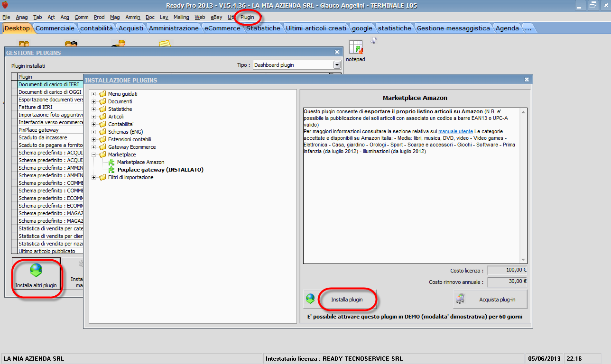Screen dimensions: 611x364
Task: Expand the Schemas (ENG) tree node
Action: pyautogui.click(x=94, y=132)
